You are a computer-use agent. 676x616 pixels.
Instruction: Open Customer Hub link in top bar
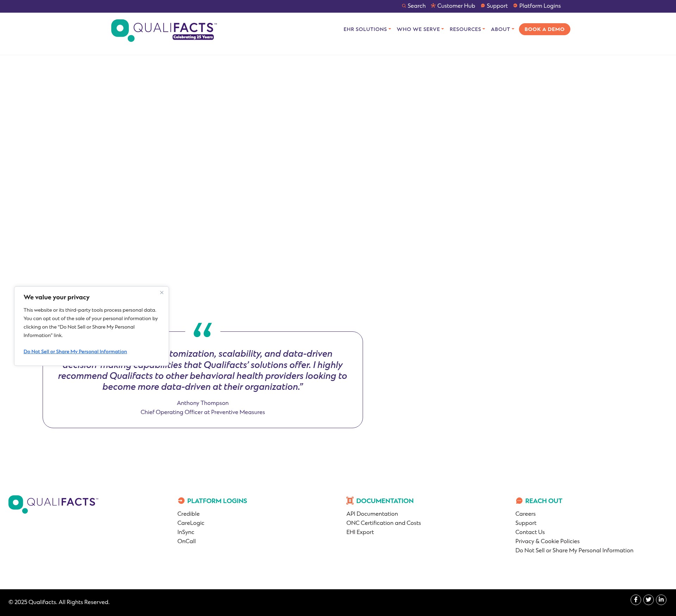(456, 6)
